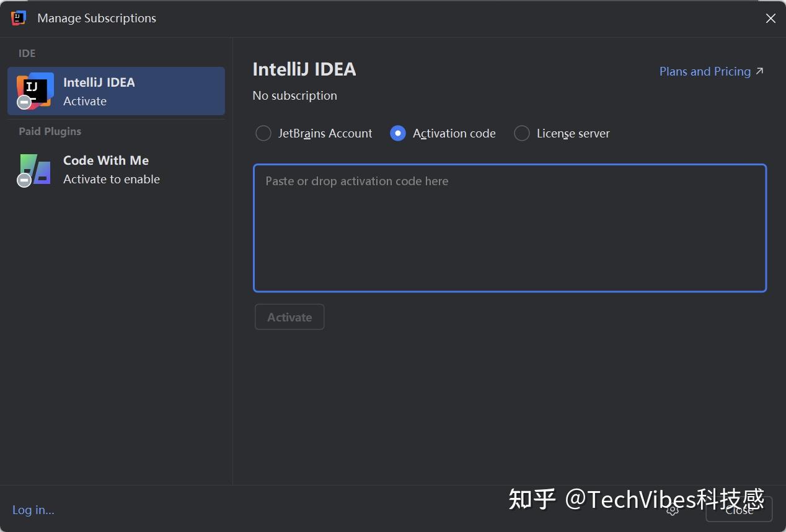The image size is (786, 532).
Task: Click the No subscription status text
Action: 294,95
